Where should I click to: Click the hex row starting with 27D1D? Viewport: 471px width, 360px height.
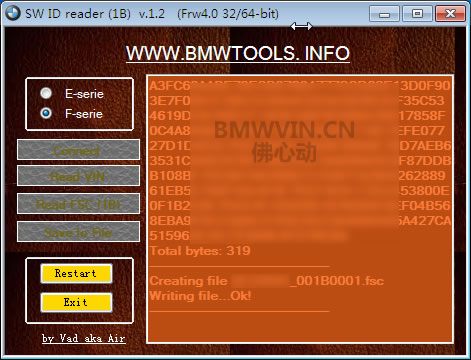[300, 146]
